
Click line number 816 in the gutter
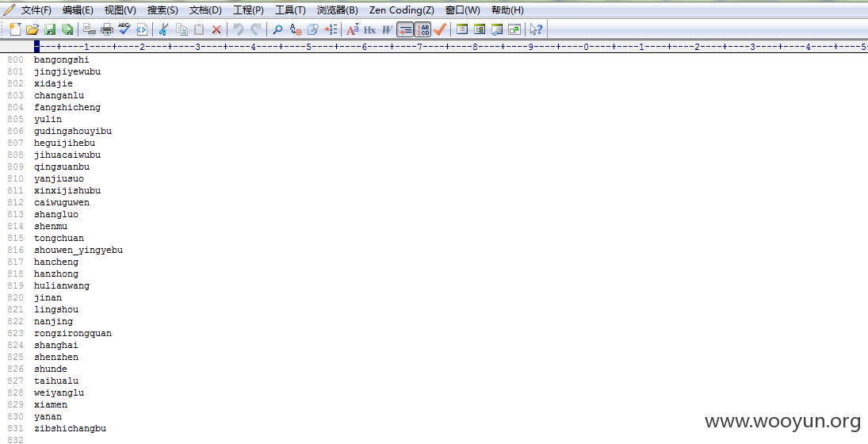16,251
